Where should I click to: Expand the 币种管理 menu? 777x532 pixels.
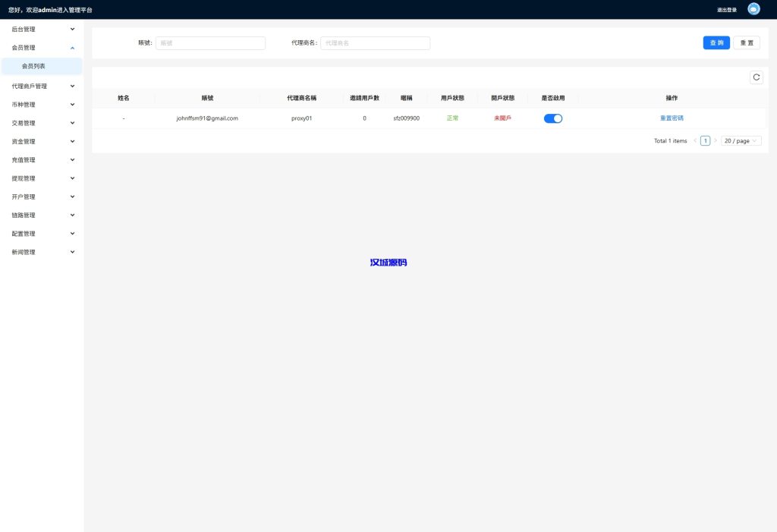point(42,105)
